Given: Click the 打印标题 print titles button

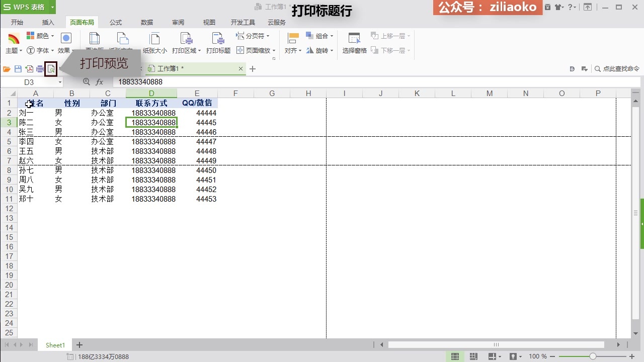Looking at the screenshot, I should tap(218, 44).
